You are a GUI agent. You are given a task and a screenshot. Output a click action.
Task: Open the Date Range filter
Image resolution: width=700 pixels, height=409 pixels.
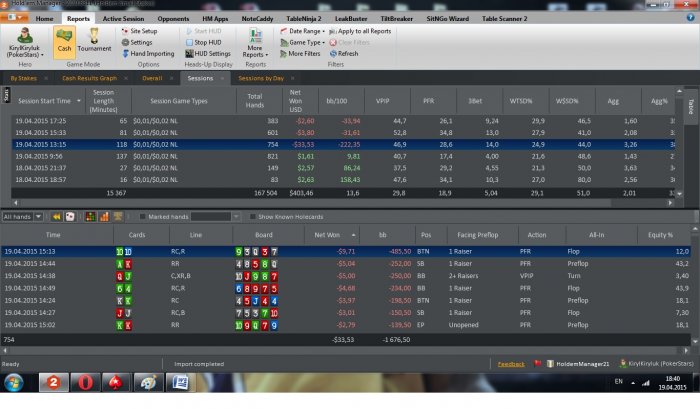pyautogui.click(x=302, y=31)
